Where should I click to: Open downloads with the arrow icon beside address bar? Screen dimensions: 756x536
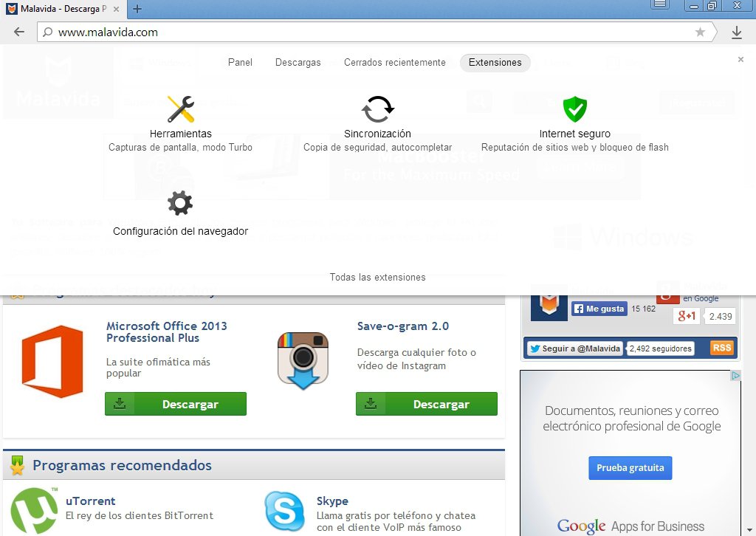[x=737, y=32]
